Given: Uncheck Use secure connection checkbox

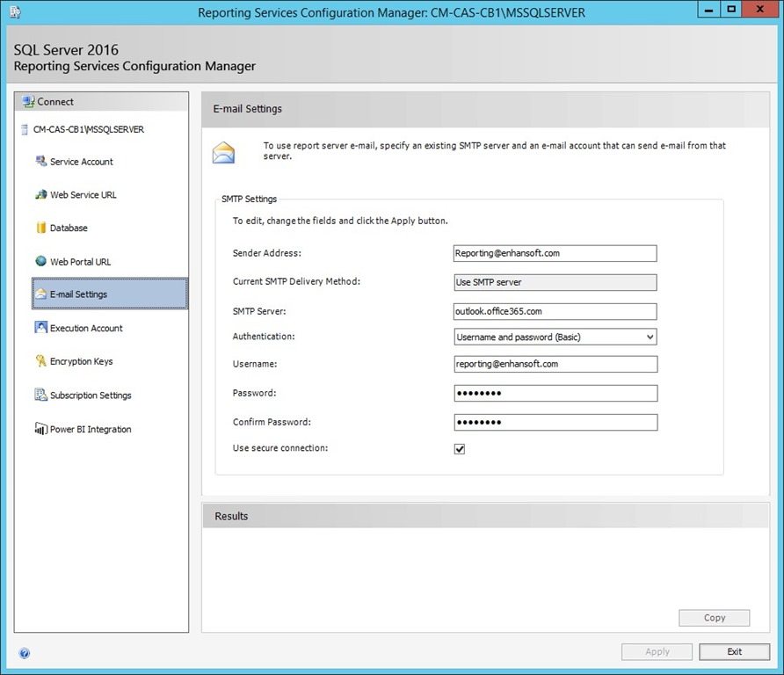Looking at the screenshot, I should coord(460,449).
